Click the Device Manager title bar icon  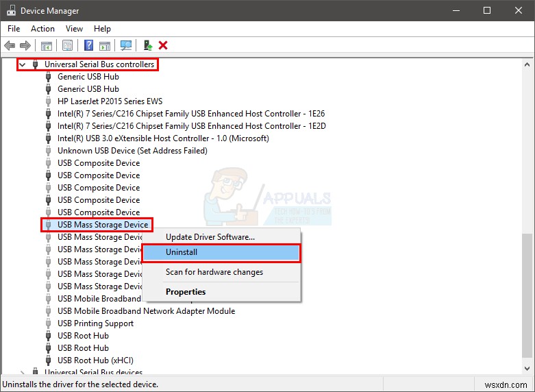[x=11, y=10]
